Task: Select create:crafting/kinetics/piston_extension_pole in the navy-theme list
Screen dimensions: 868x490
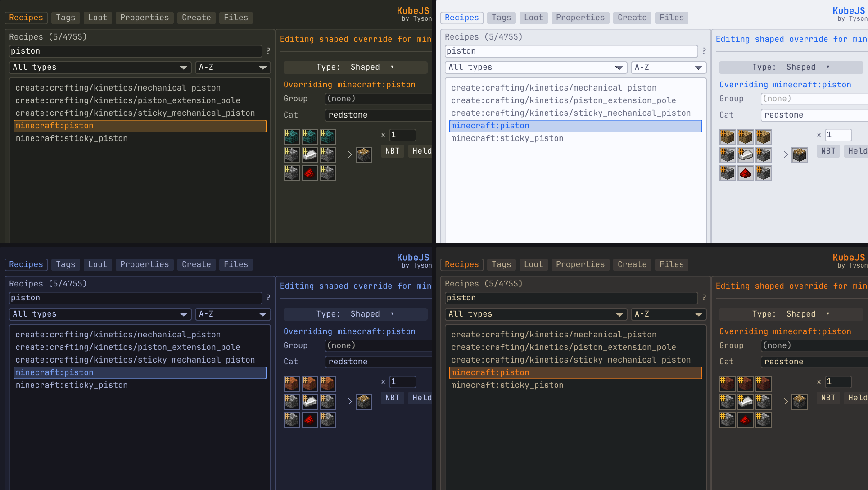Action: (x=140, y=348)
